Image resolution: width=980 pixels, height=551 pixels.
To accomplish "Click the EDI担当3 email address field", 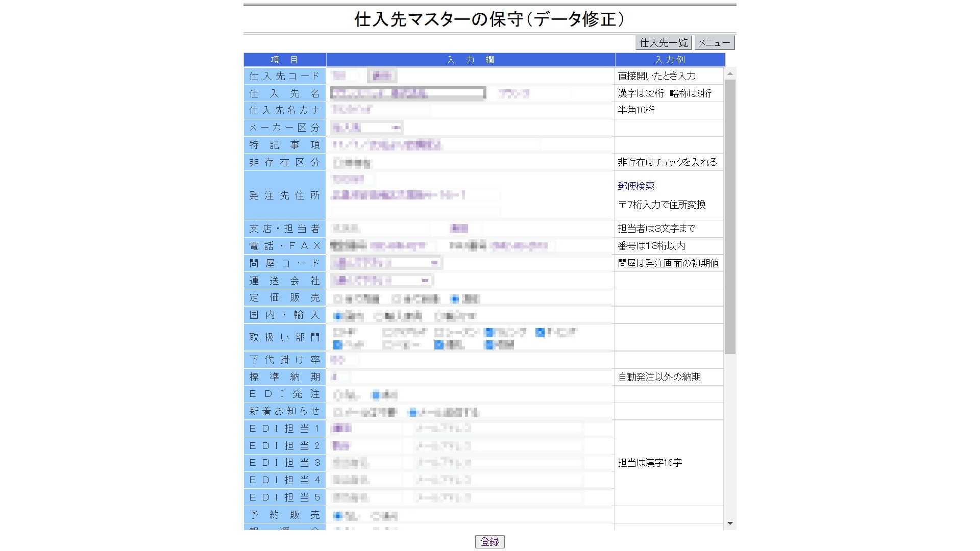I will coord(498,463).
